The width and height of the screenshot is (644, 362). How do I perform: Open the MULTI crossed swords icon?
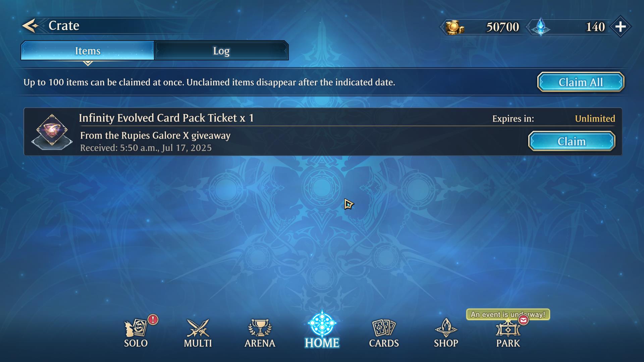point(198,328)
